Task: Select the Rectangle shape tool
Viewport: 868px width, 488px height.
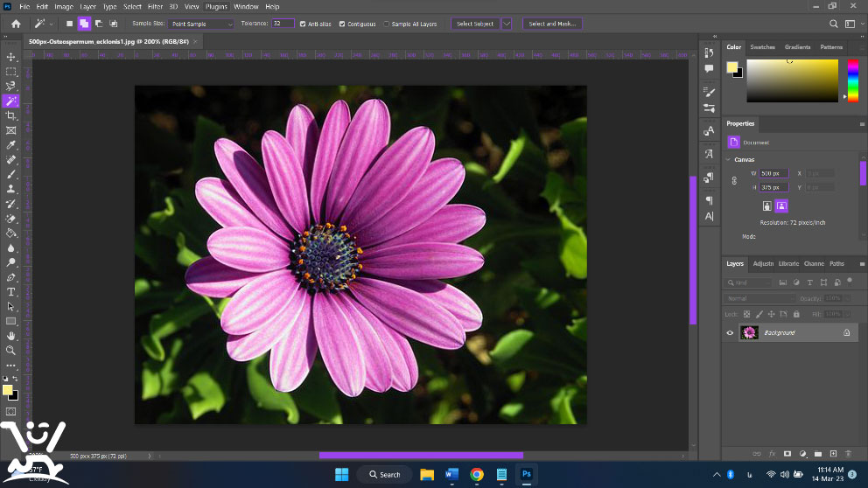Action: click(x=10, y=321)
